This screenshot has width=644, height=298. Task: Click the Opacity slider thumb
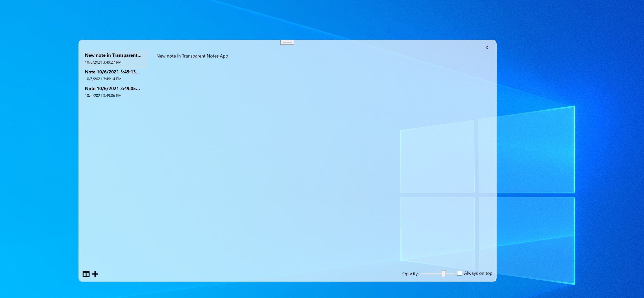click(444, 274)
